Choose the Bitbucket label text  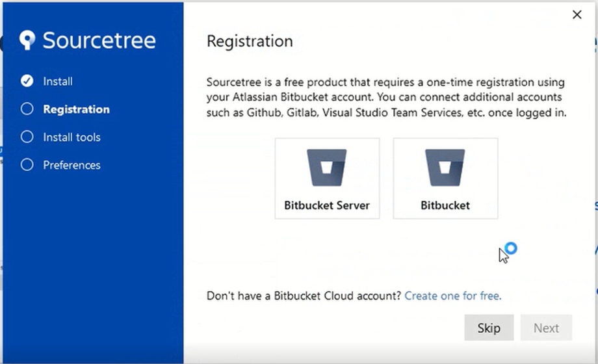pyautogui.click(x=445, y=205)
